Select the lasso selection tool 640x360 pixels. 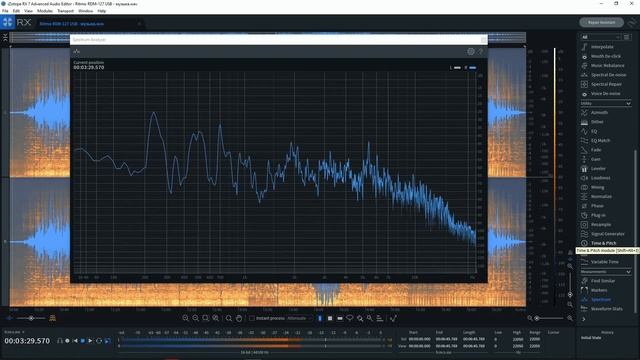click(350, 318)
